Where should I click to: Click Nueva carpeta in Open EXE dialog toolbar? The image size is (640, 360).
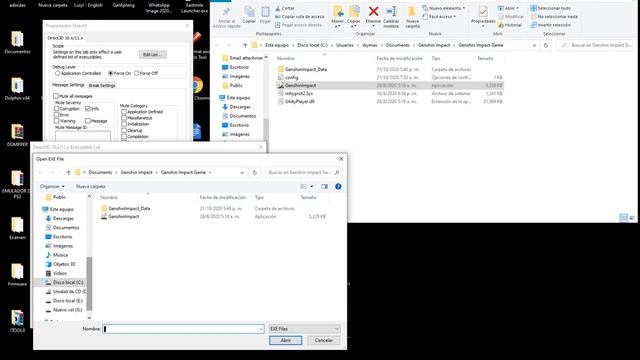(91, 187)
